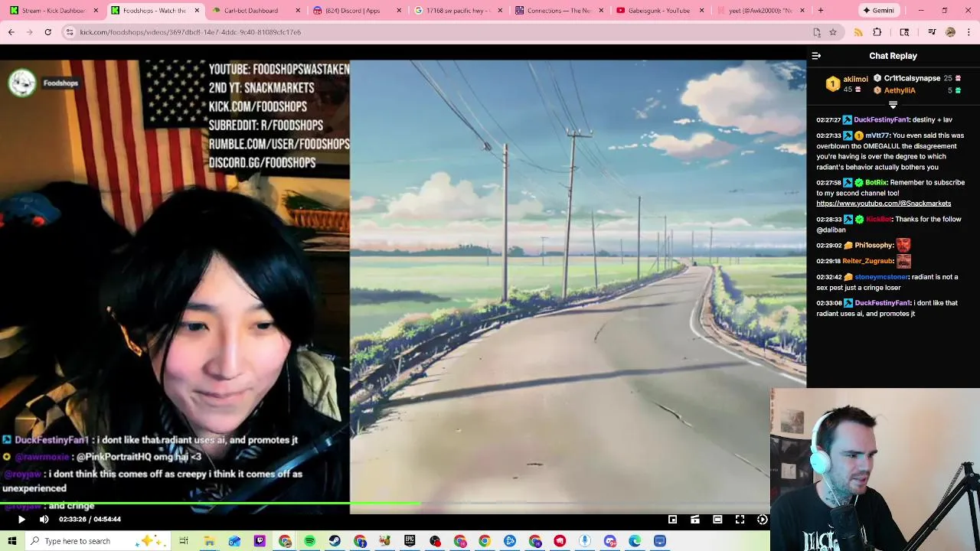Click username KickBot in chat
The height and width of the screenshot is (551, 980).
point(878,219)
